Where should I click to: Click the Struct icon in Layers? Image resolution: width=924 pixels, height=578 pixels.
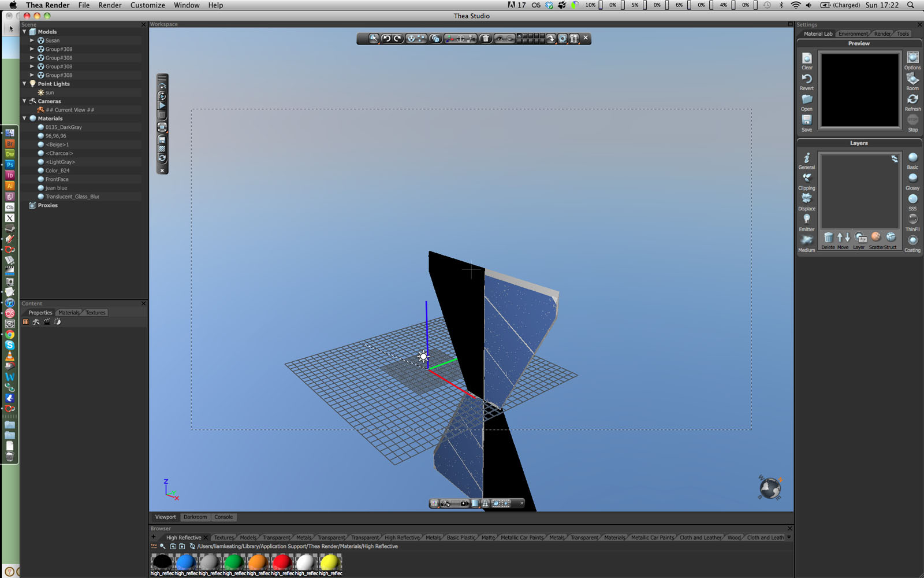coord(891,240)
